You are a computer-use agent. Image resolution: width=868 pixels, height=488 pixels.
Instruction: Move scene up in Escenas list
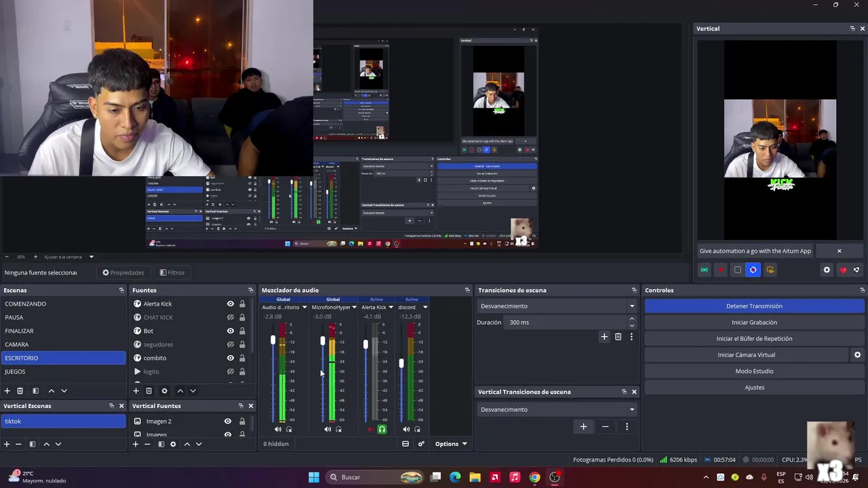point(51,390)
